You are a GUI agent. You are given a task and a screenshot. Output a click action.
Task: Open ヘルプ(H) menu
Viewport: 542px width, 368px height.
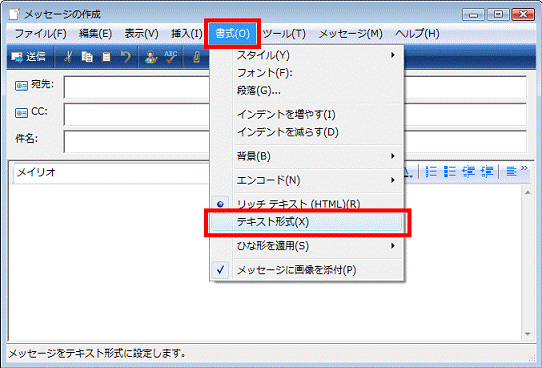(x=417, y=34)
